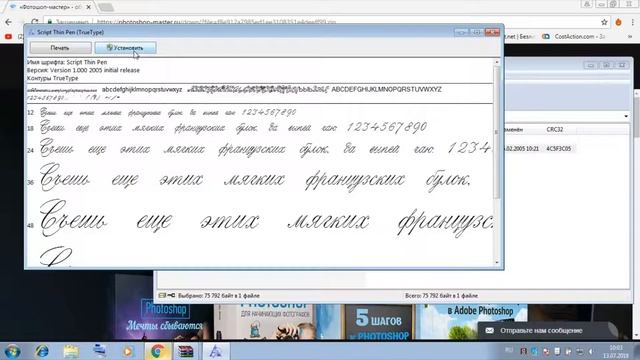The width and height of the screenshot is (640, 360).
Task: Click the '5 шагов Photoshop' banner thumbnail
Action: (379, 322)
